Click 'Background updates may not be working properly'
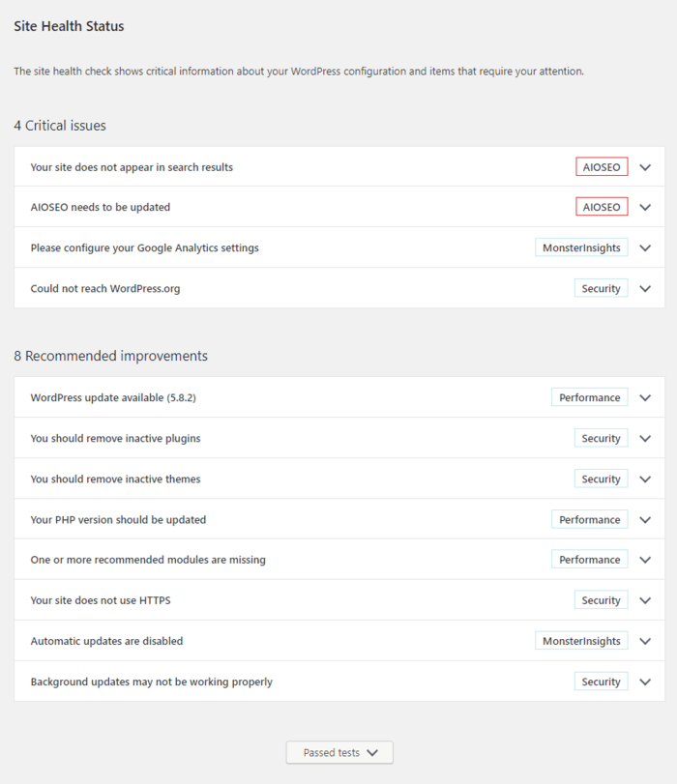The width and height of the screenshot is (677, 784). pos(152,682)
